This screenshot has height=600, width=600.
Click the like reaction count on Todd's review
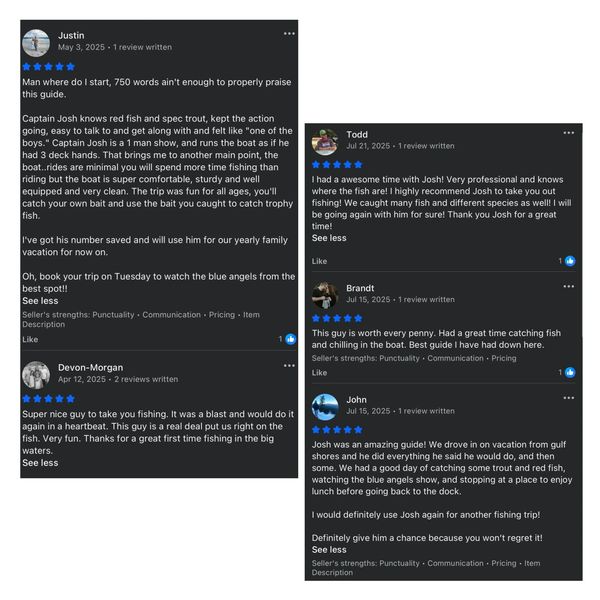[567, 261]
